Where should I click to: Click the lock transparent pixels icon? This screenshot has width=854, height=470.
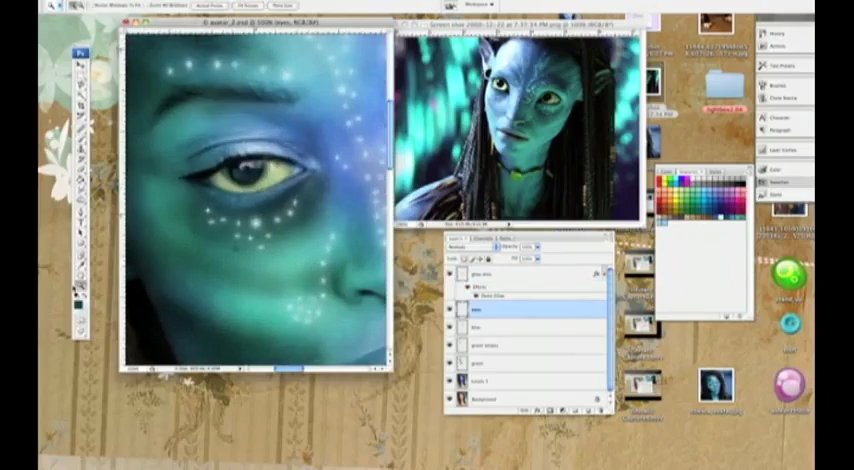pyautogui.click(x=465, y=259)
